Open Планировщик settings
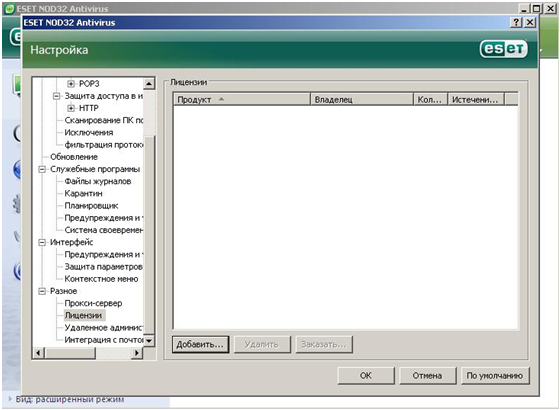 click(91, 206)
